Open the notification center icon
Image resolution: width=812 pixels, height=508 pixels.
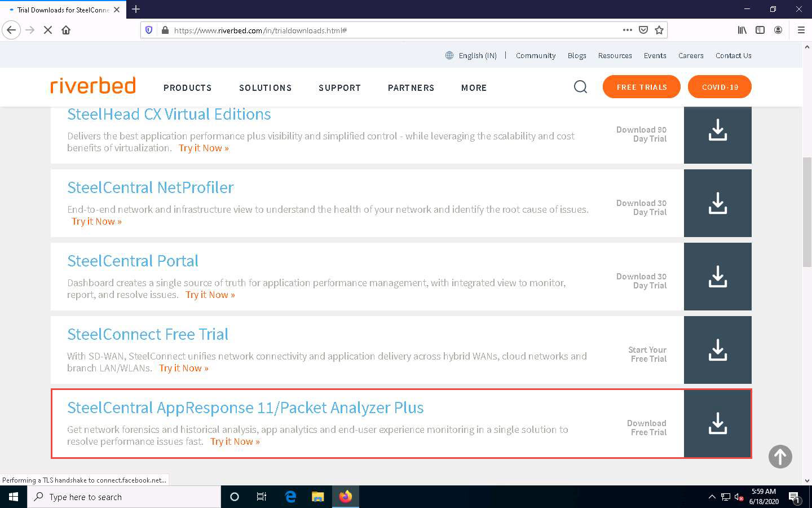[795, 497]
